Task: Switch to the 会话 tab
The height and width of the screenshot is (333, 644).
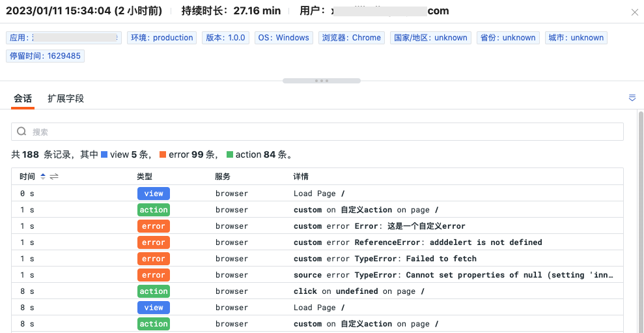Action: click(23, 98)
